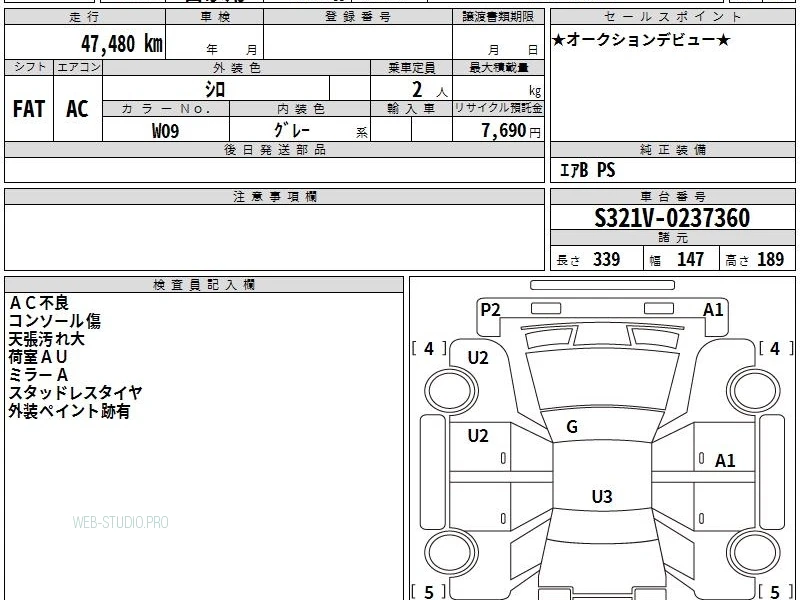This screenshot has width=800, height=600.
Task: Click inspector note AC不良
Action: 39,303
